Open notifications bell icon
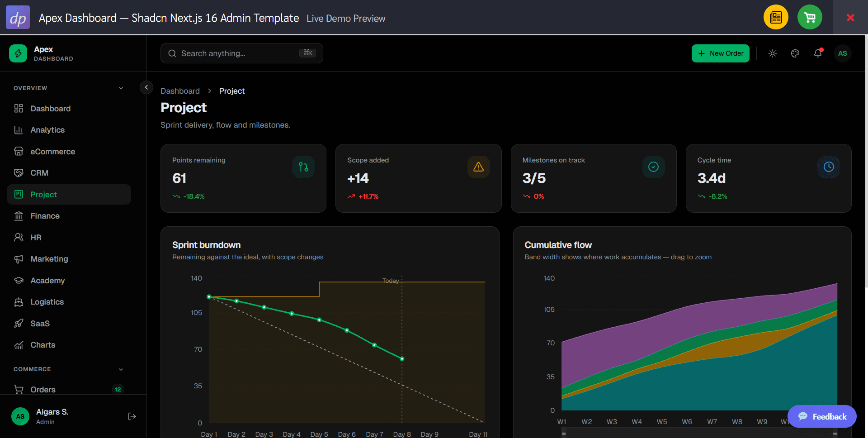868x439 pixels. (x=818, y=53)
